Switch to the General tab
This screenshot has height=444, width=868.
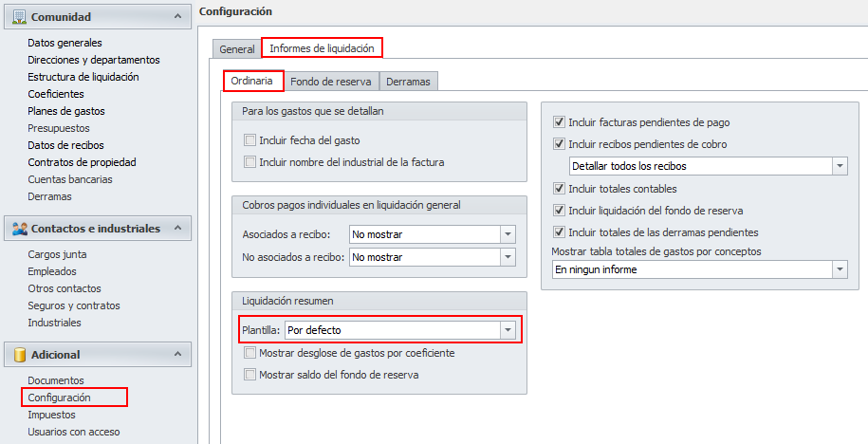click(x=237, y=48)
